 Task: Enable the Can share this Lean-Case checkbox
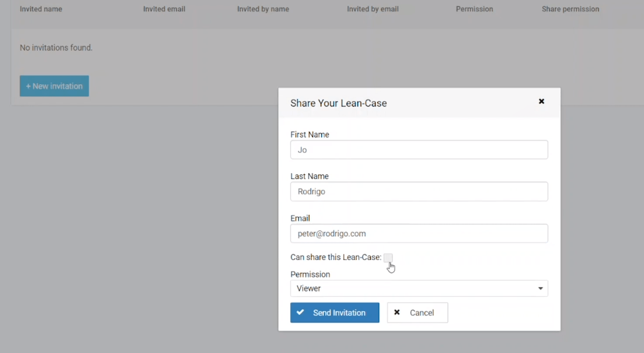tap(388, 257)
